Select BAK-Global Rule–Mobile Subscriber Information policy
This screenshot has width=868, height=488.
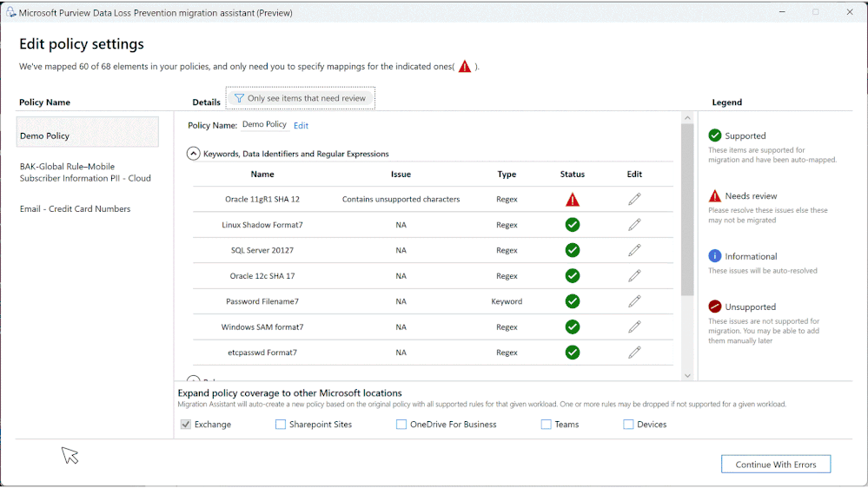coord(85,172)
